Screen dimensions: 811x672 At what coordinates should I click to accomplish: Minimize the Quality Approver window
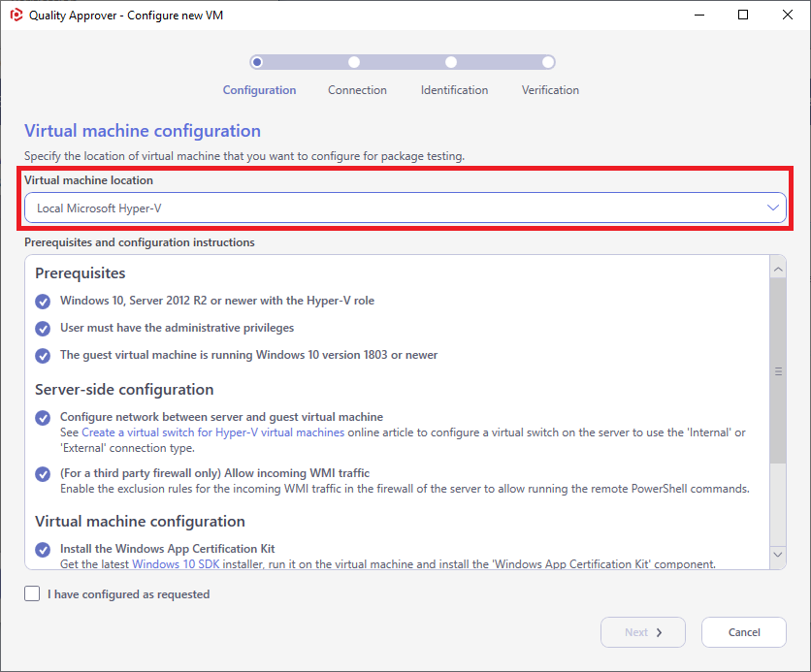699,15
